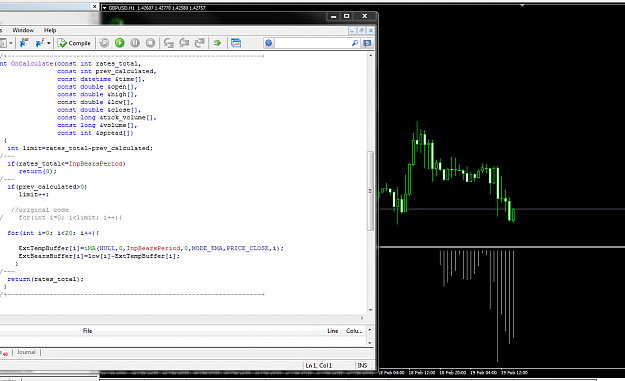This screenshot has width=625, height=381.
Task: Open the Window menu
Action: click(x=23, y=30)
